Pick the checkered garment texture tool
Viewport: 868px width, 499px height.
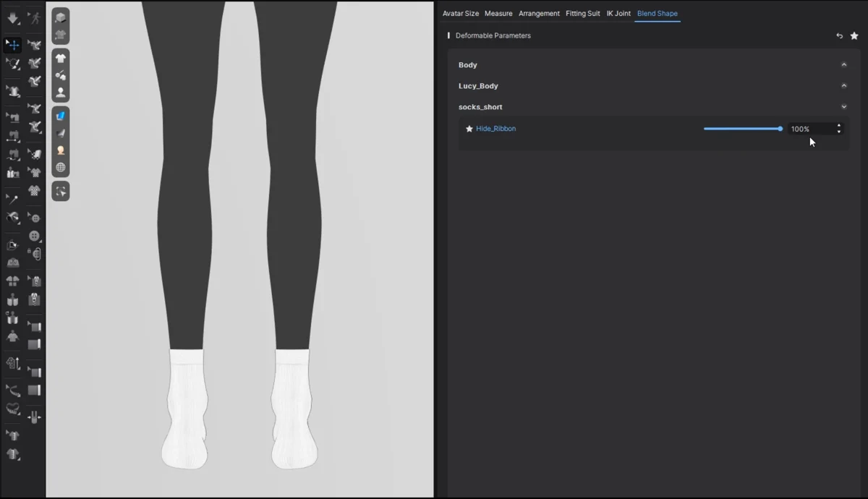[34, 191]
